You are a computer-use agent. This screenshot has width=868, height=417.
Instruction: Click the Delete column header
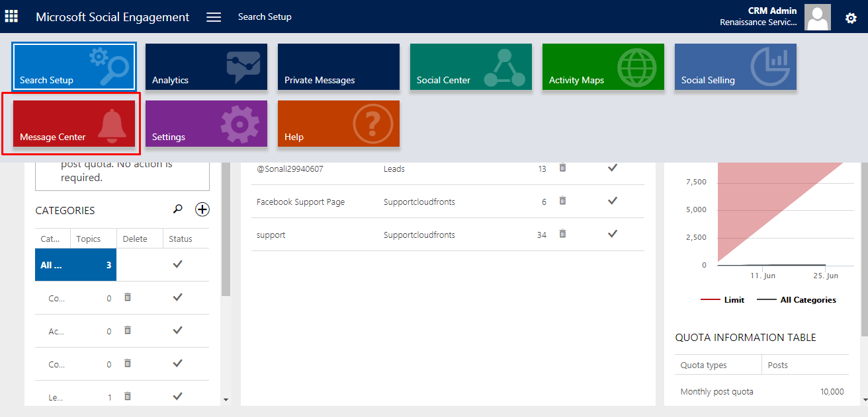(140, 239)
